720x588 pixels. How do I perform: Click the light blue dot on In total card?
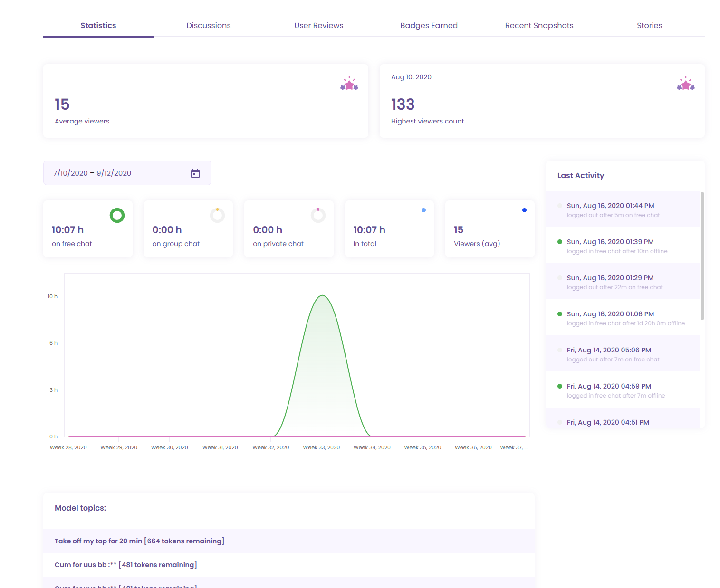pyautogui.click(x=424, y=210)
